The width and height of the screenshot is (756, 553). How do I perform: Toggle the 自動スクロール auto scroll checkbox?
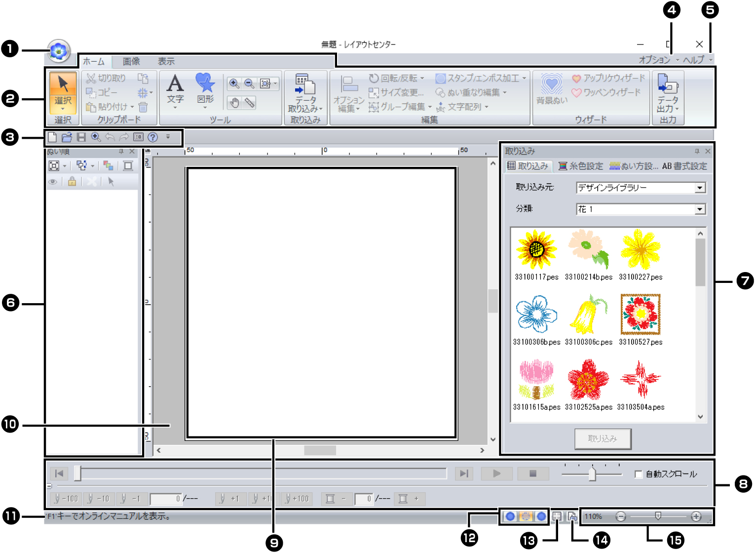[x=639, y=474]
